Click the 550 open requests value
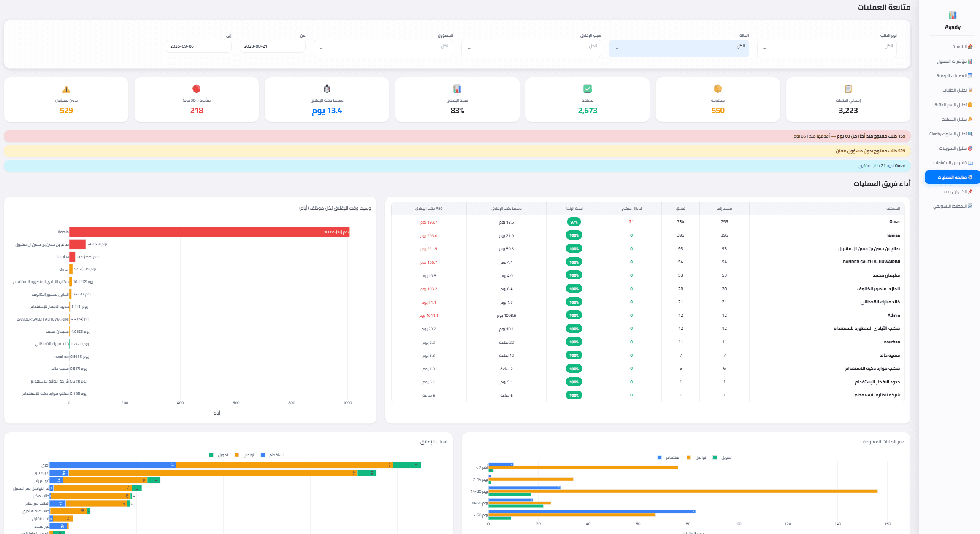Viewport: 980px width, 534px height. click(x=718, y=111)
